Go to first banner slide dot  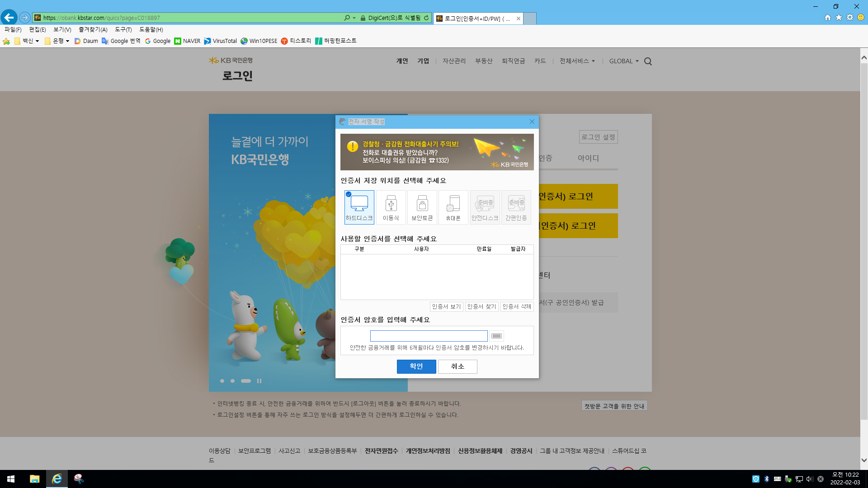(x=222, y=381)
